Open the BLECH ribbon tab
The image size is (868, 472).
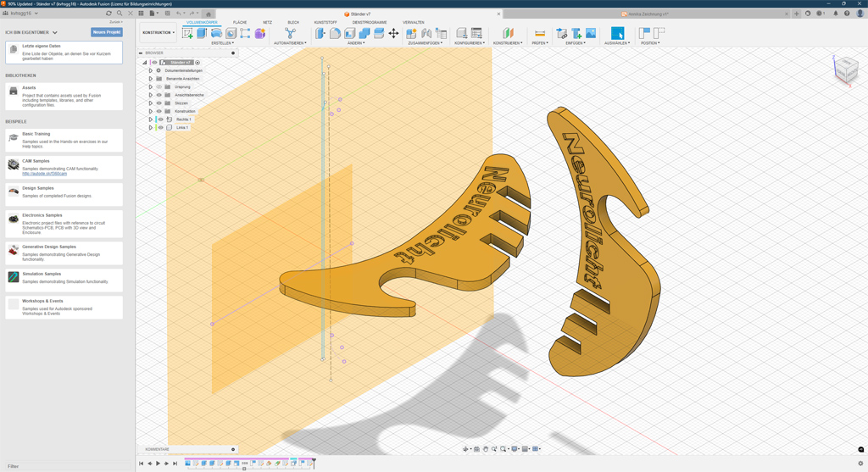coord(293,23)
